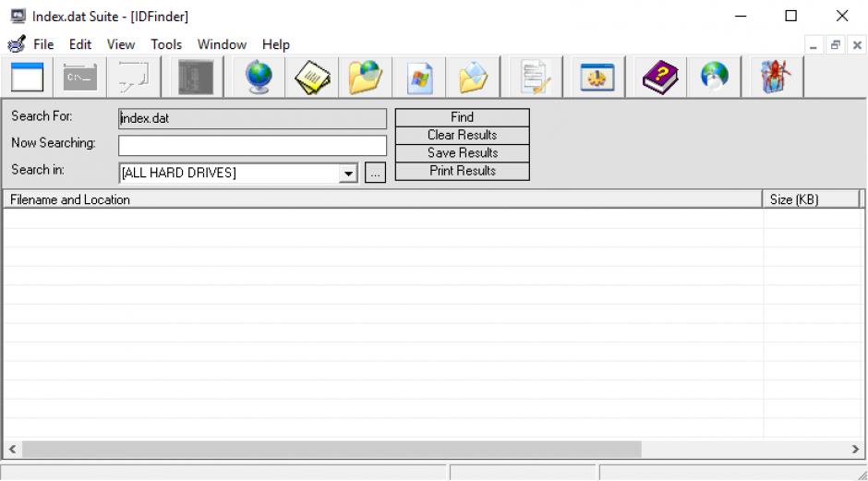The image size is (868, 481).
Task: Open the Edit menu
Action: point(80,44)
